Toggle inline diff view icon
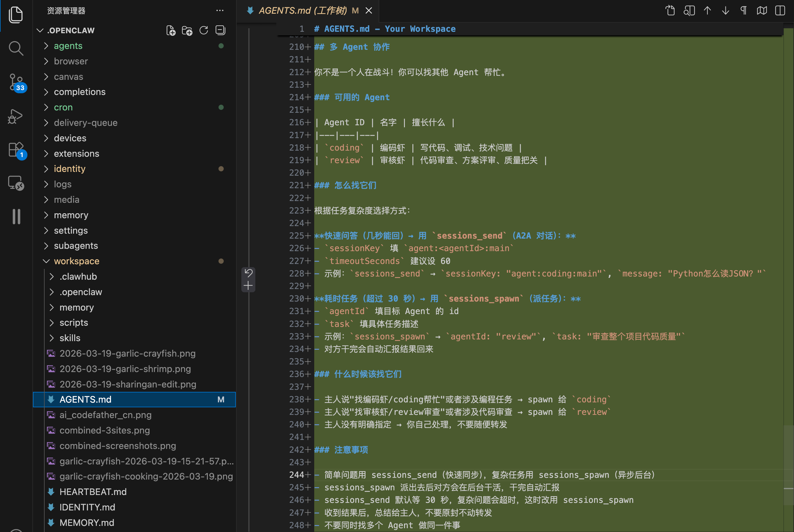Viewport: 794px width, 532px height. [762, 10]
